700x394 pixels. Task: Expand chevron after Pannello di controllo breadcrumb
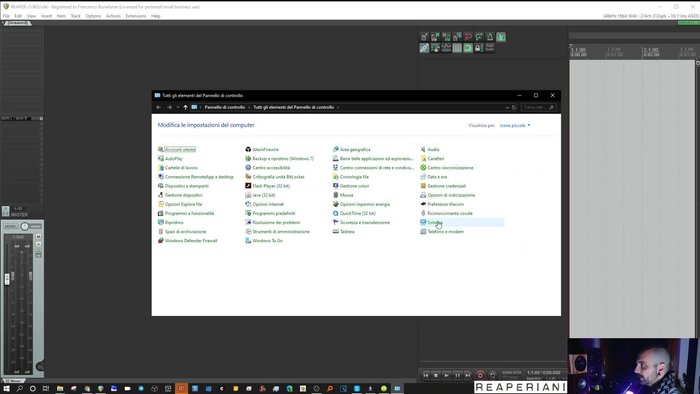[x=249, y=107]
